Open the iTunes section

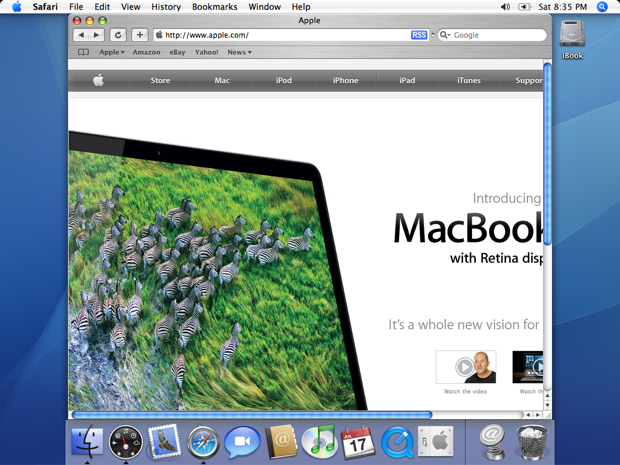(x=469, y=80)
